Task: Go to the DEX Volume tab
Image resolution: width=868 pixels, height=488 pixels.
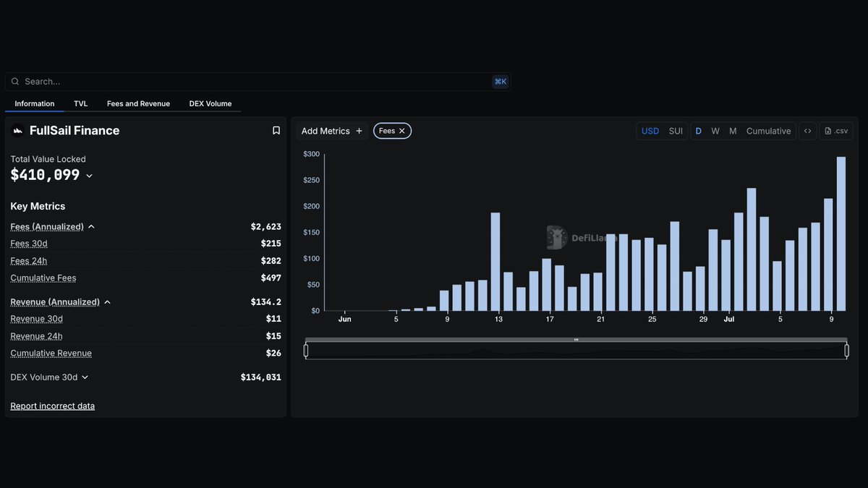Action: 210,104
